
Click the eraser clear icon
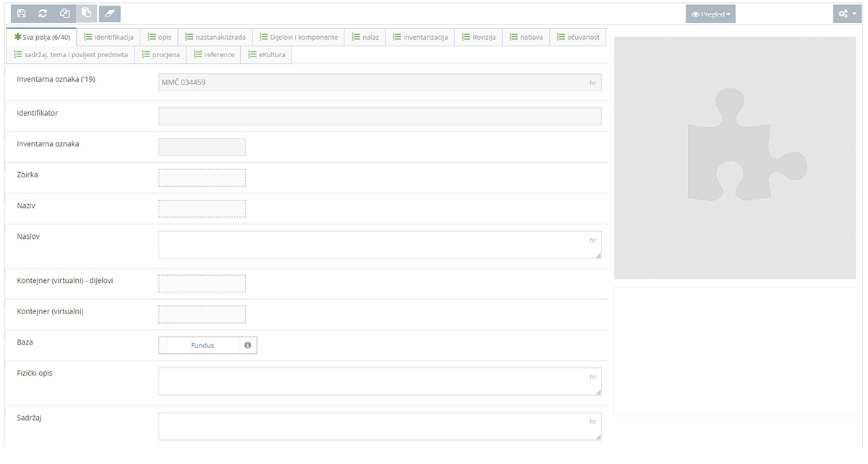coord(109,14)
